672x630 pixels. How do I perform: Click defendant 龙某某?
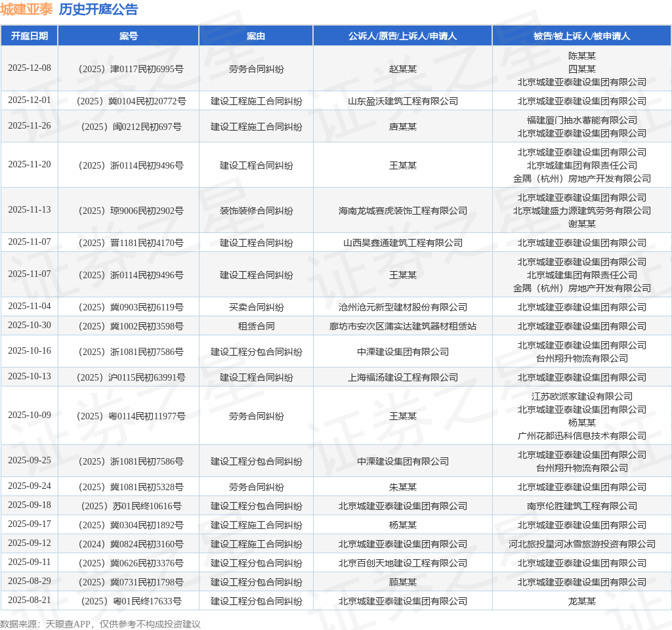pyautogui.click(x=581, y=601)
